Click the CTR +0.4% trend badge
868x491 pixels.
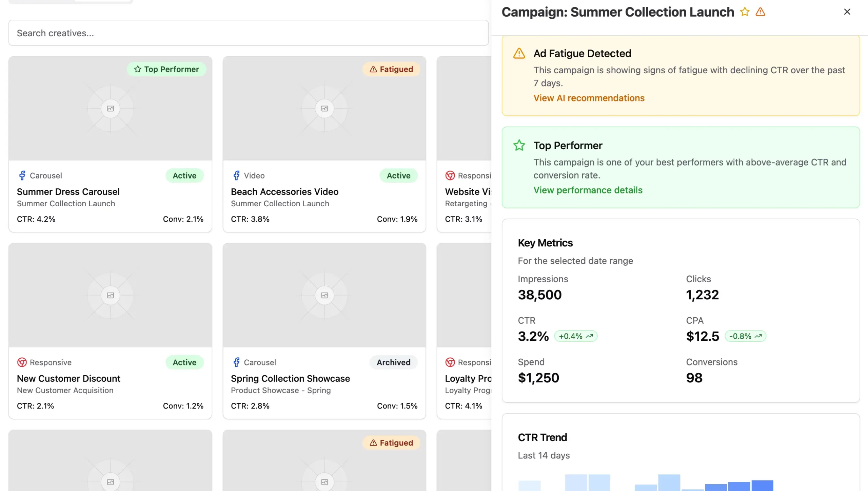576,336
